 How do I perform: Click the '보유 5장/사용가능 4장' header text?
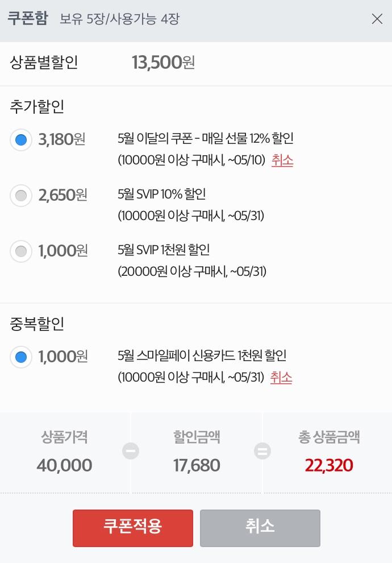[119, 19]
